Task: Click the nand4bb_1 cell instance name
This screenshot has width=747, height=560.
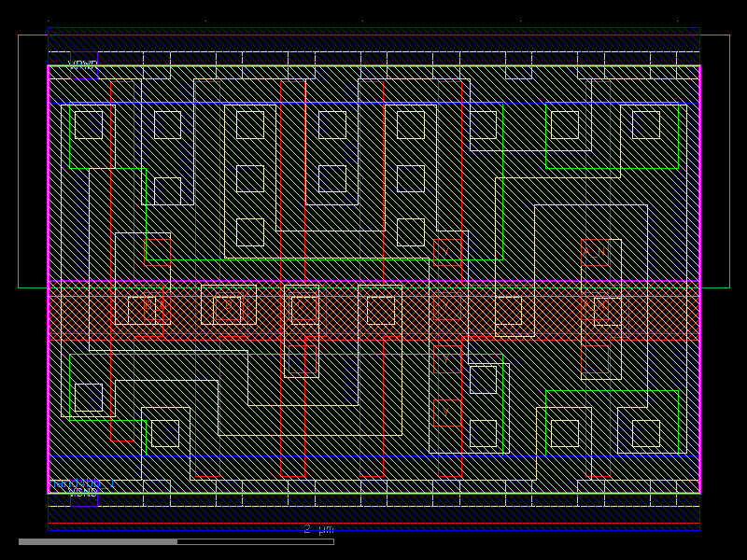Action: click(x=79, y=483)
